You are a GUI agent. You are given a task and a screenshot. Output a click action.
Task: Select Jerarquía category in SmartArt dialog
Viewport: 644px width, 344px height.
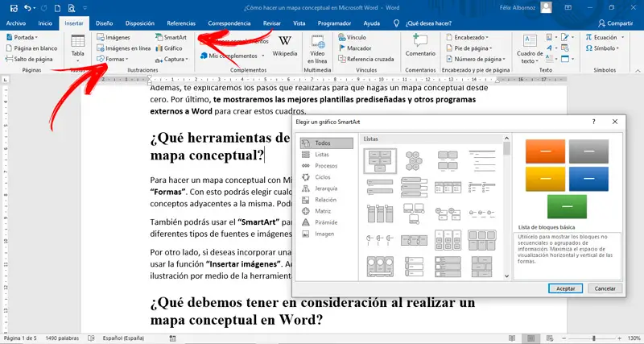pos(327,189)
